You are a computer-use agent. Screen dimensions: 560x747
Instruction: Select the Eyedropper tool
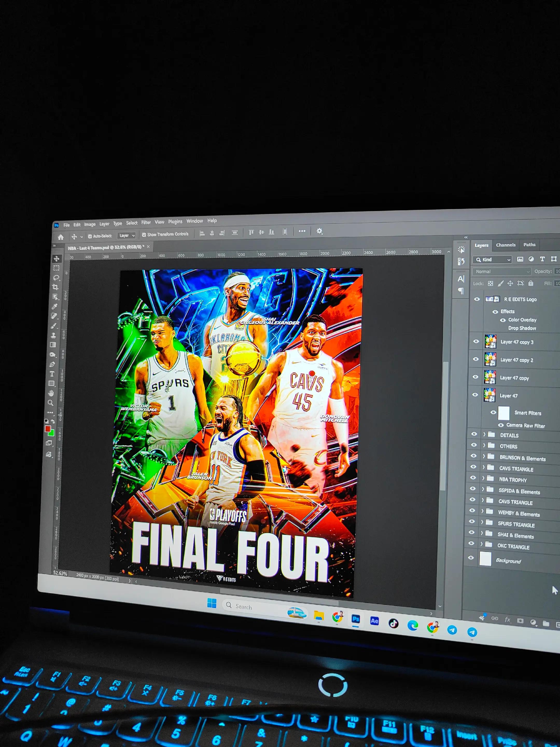click(54, 306)
